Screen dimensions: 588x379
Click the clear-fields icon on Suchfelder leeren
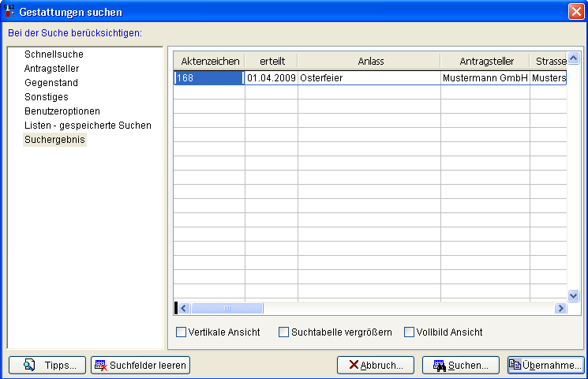(100, 365)
